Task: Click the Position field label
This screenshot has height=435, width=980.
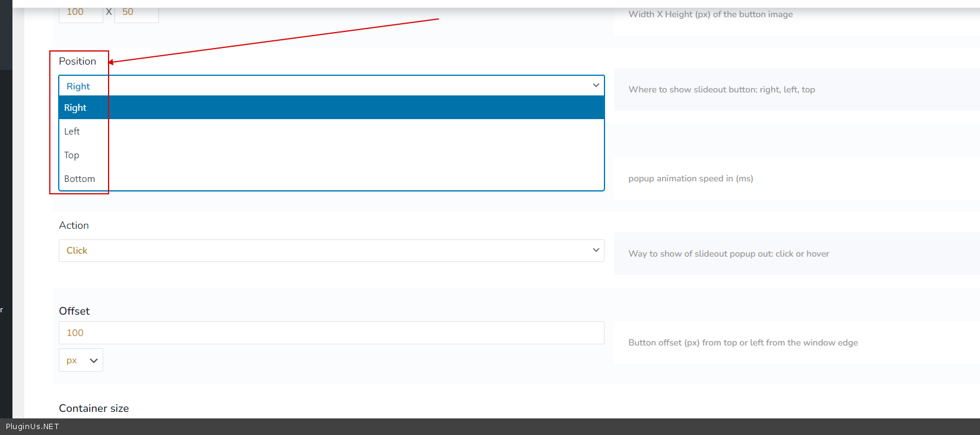Action: coord(77,61)
